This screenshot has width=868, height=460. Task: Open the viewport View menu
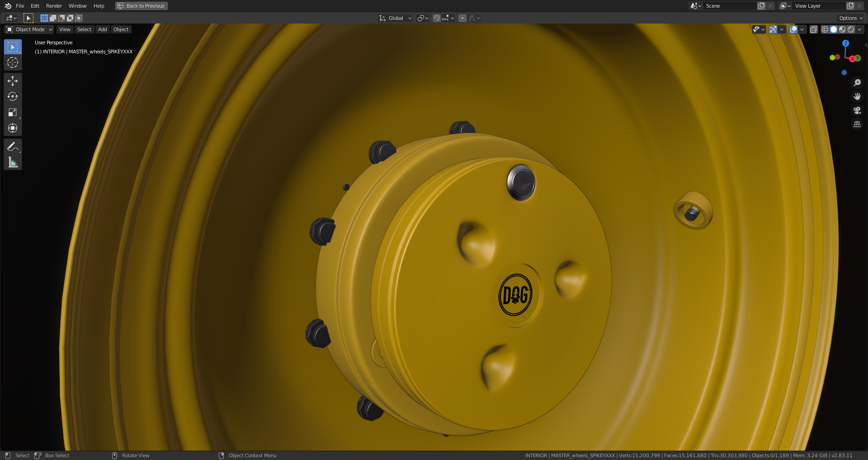coord(65,29)
